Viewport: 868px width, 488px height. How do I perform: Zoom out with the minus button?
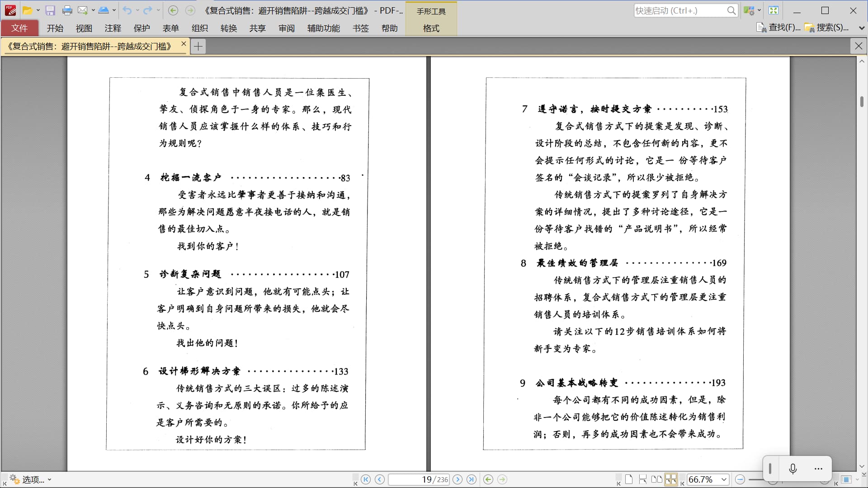coord(740,479)
